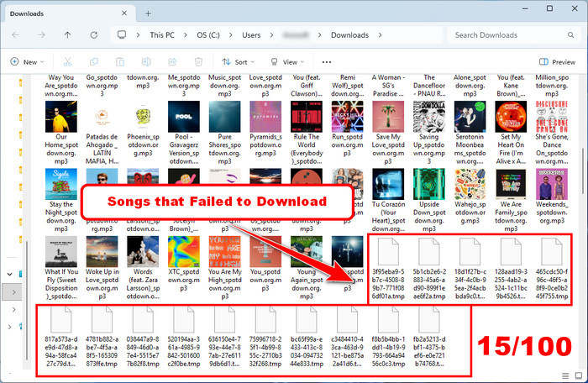Image resolution: width=588 pixels, height=383 pixels.
Task: Expand chevron after Downloads in path
Action: pos(380,35)
